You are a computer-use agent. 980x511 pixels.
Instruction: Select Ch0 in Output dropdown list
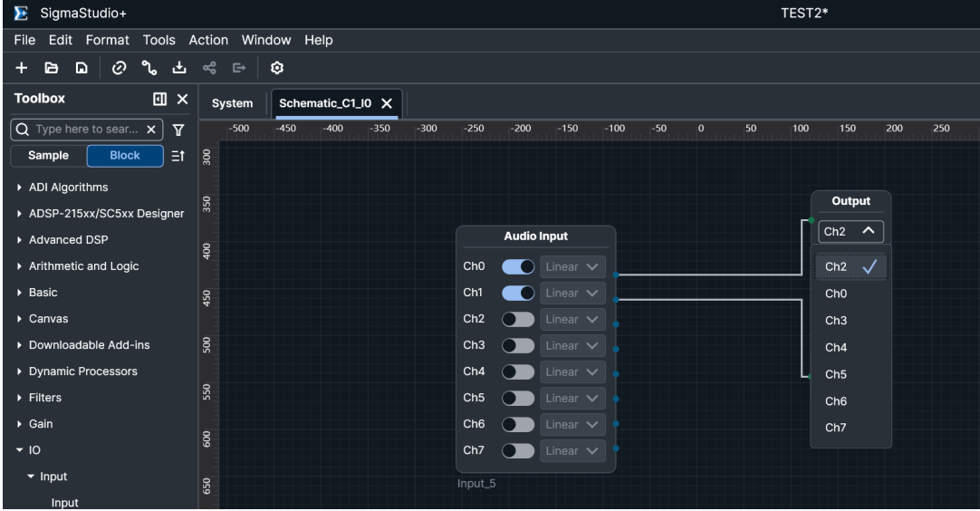(850, 294)
